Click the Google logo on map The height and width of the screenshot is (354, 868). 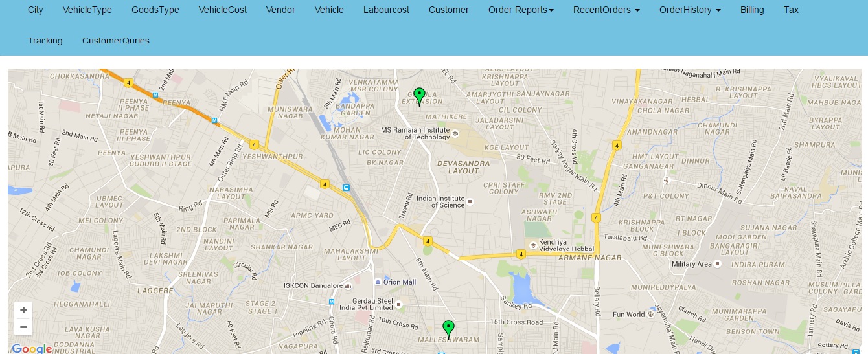coord(32,349)
